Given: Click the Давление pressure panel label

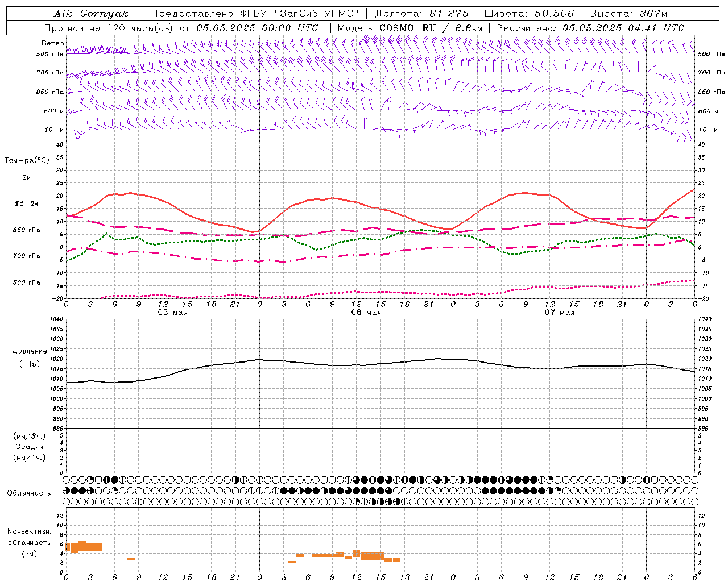Looking at the screenshot, I should pos(30,351).
